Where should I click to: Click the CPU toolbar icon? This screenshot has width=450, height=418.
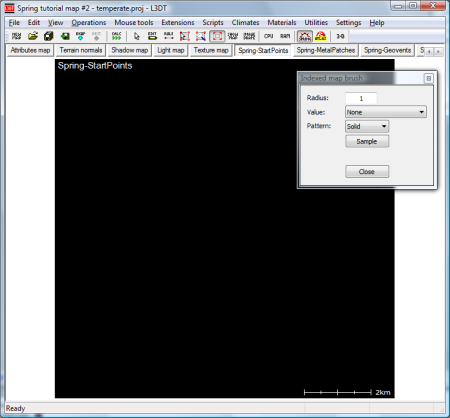[x=269, y=36]
